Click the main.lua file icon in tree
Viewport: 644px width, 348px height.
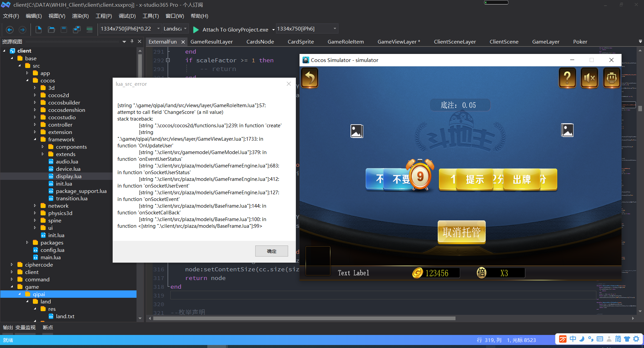(x=36, y=258)
